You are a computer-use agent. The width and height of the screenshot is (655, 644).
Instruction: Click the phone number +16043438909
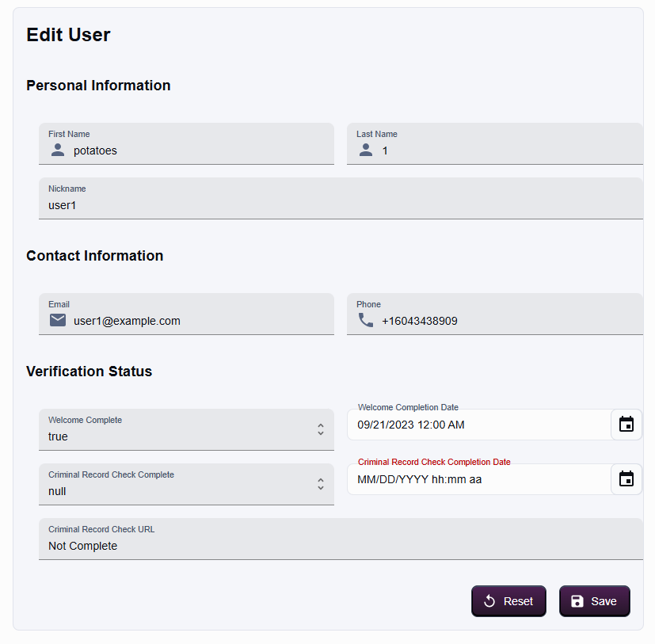point(419,321)
